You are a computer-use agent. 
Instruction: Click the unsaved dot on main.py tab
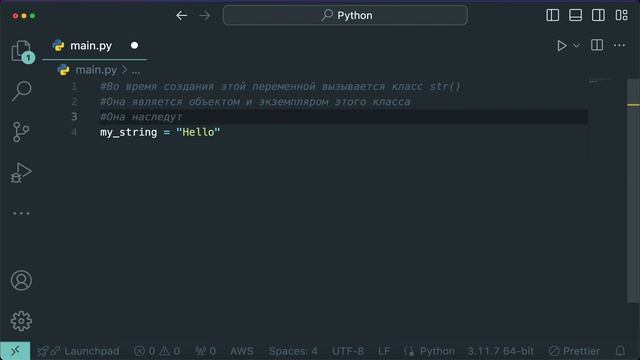click(134, 46)
